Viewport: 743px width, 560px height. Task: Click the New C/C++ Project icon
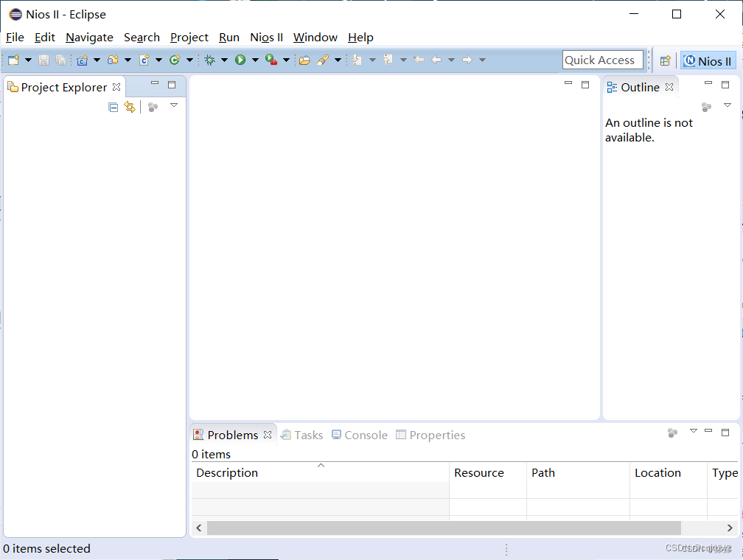[x=83, y=60]
